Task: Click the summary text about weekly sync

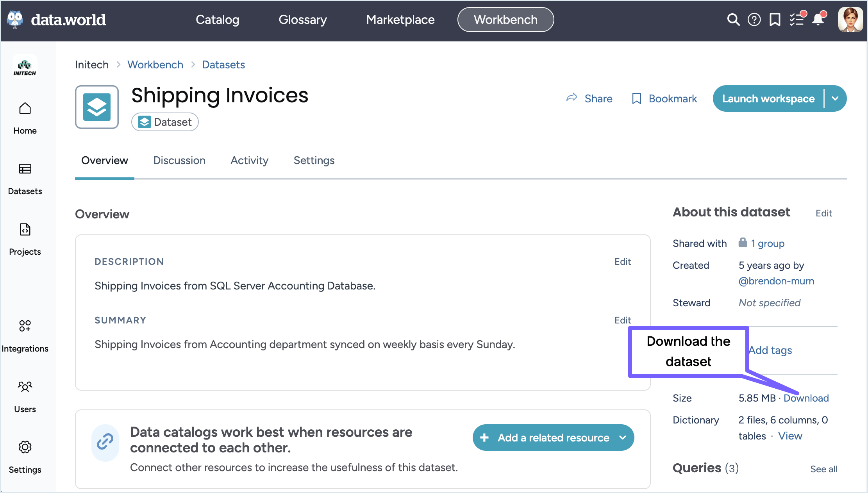Action: (305, 344)
